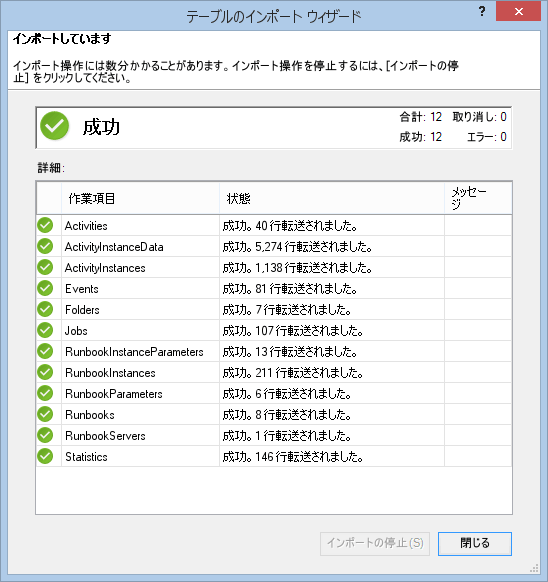Click the green check icon beside Statistics
Image resolution: width=548 pixels, height=582 pixels.
45,457
